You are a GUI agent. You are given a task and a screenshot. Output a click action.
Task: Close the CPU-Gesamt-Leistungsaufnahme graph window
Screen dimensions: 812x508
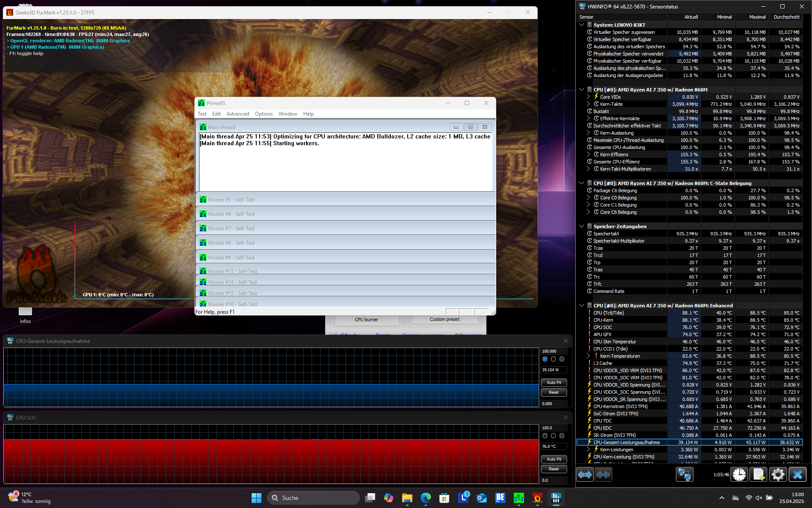(566, 341)
